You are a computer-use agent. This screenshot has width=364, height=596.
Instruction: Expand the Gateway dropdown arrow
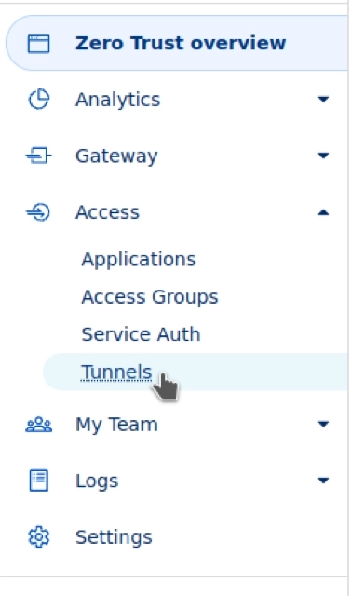(323, 156)
